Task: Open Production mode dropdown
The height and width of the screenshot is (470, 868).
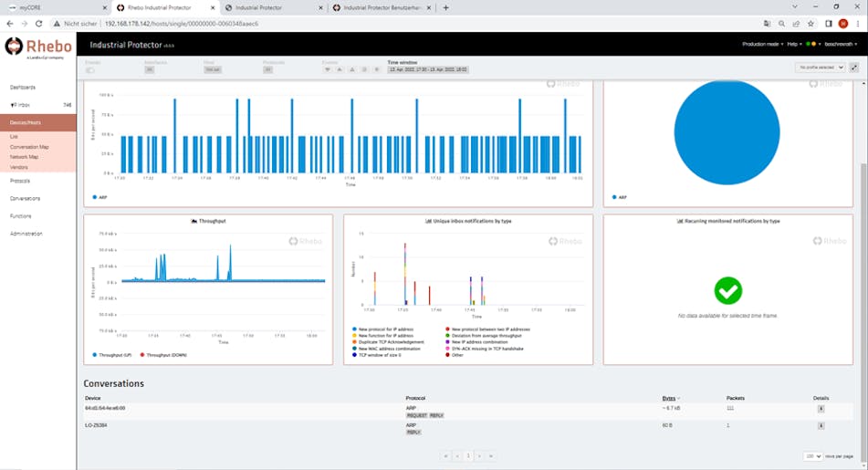Action: [x=762, y=45]
